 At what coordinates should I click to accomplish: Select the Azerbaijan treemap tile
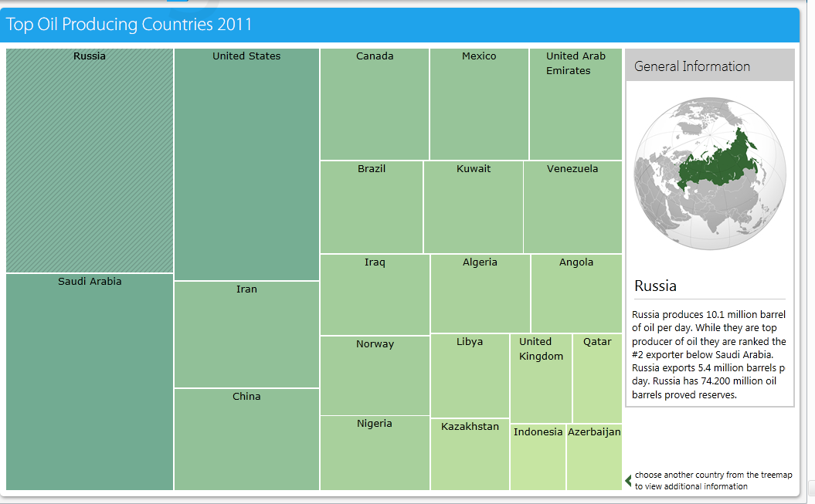(x=594, y=457)
